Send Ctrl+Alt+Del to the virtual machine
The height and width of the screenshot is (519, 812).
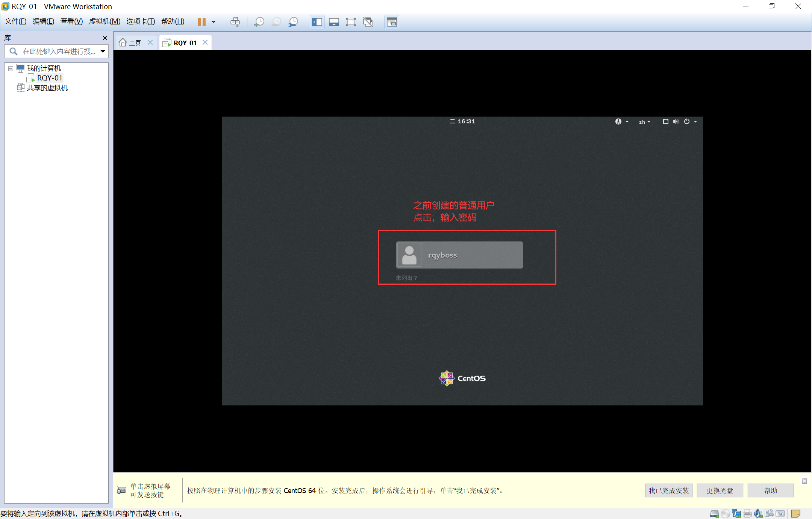click(235, 22)
